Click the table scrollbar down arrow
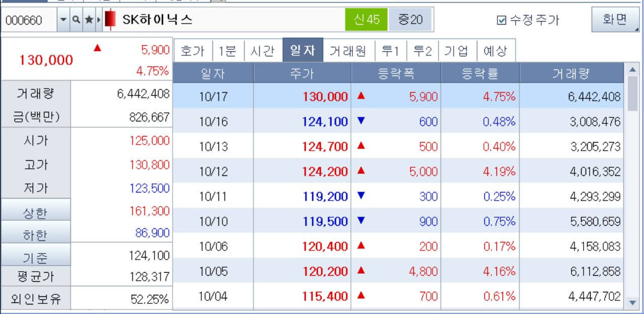The height and width of the screenshot is (314, 644). tap(633, 303)
